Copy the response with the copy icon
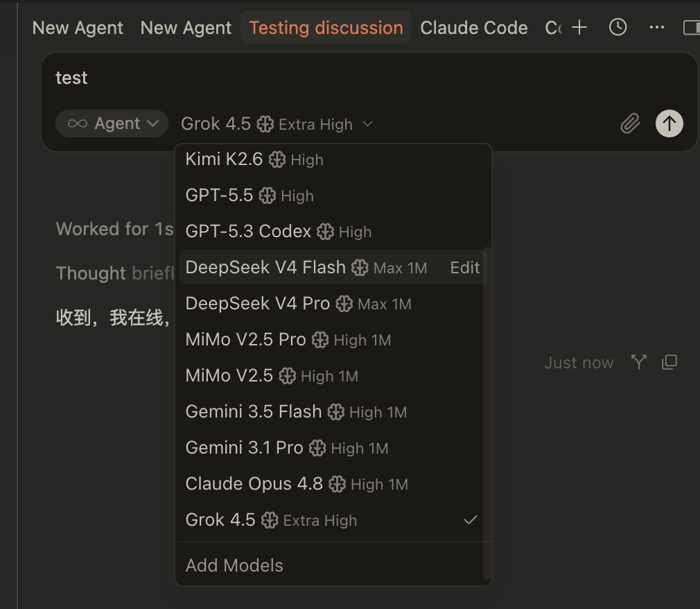The height and width of the screenshot is (609, 700). (x=670, y=362)
